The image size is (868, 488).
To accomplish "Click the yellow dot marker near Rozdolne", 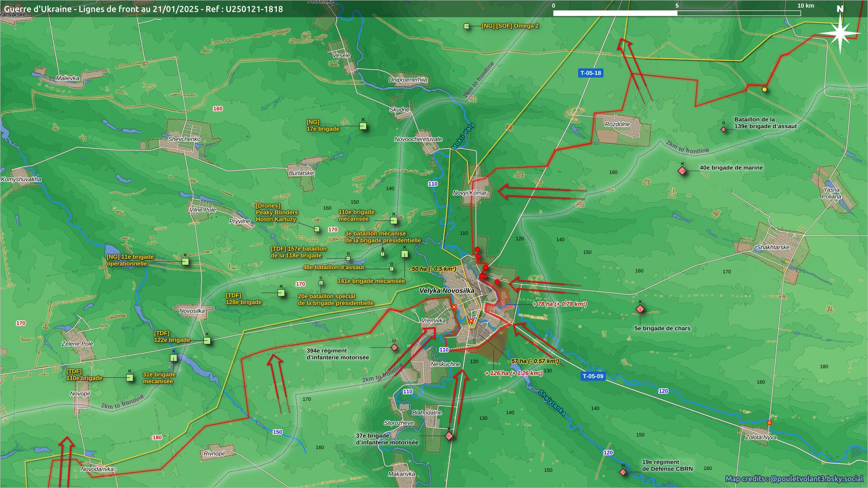I will [x=764, y=89].
